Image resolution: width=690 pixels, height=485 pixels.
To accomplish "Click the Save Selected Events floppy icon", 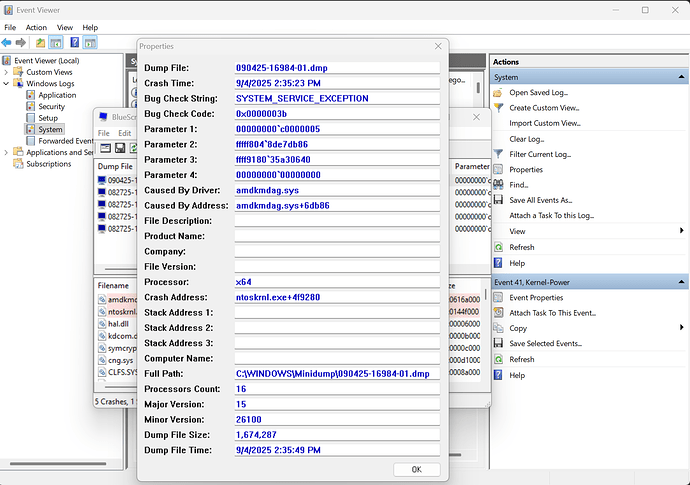I will coord(498,343).
